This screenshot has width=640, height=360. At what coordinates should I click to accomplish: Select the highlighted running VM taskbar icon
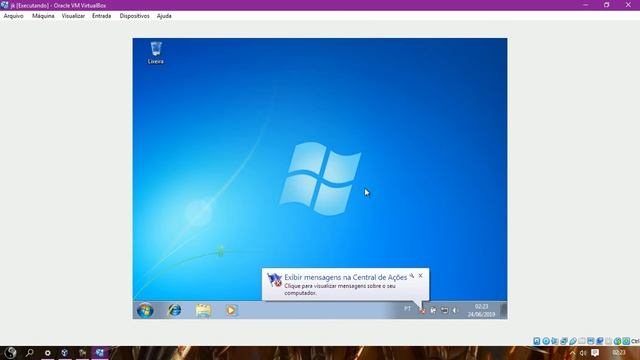pos(100,353)
